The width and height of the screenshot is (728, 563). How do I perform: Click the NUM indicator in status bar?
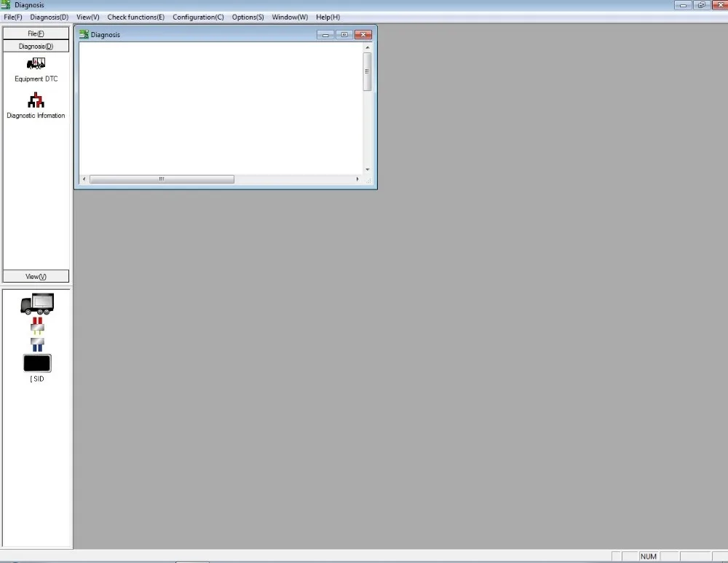click(648, 556)
